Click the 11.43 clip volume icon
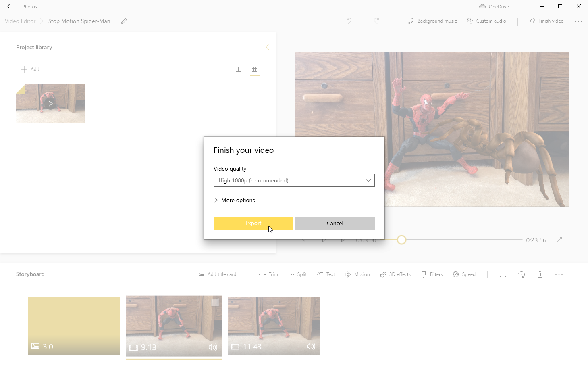The height and width of the screenshot is (376, 588). (x=311, y=346)
